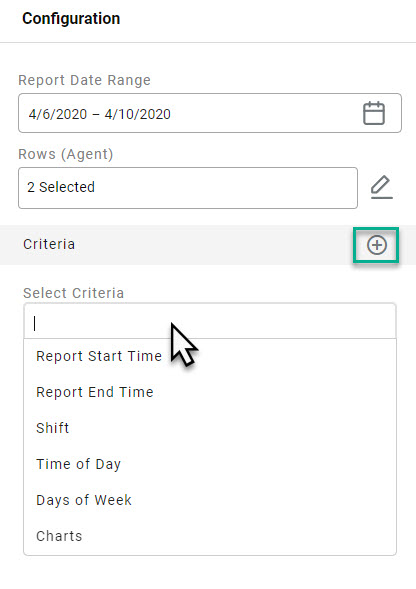Click the Rows (Agent) label
This screenshot has height=589, width=416.
(x=66, y=154)
